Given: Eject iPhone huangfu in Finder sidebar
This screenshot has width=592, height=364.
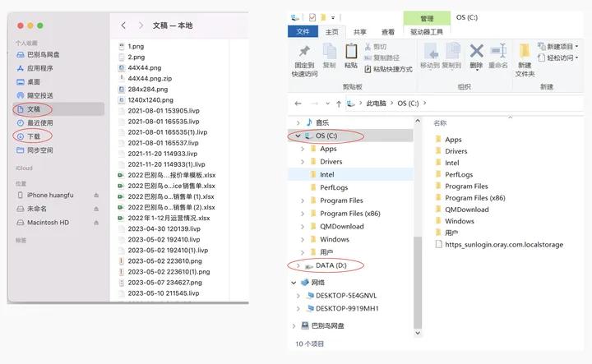Looking at the screenshot, I should (96, 195).
